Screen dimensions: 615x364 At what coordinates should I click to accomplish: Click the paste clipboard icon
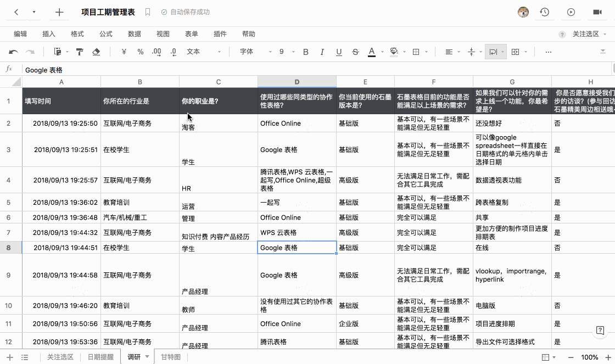[57, 52]
